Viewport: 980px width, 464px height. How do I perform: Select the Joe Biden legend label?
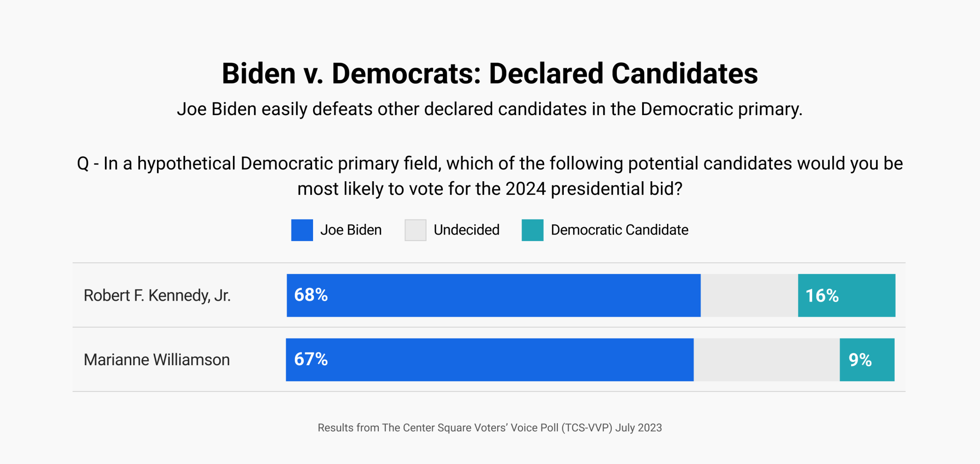(x=351, y=230)
